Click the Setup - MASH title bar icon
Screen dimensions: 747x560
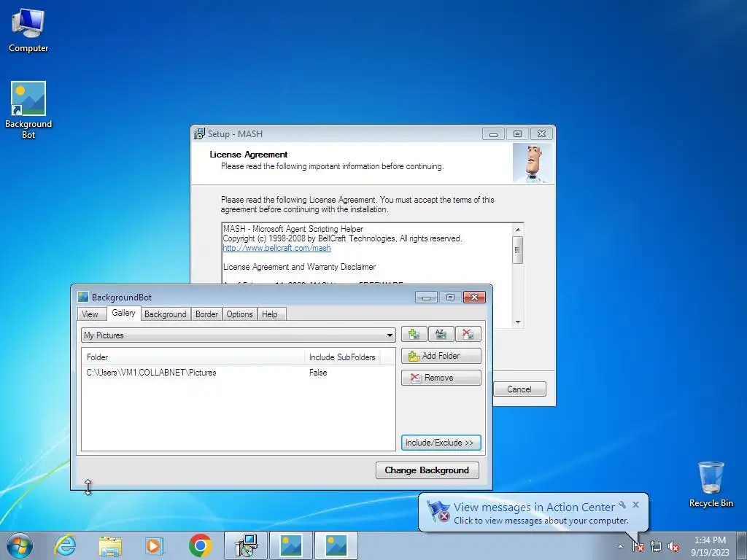coord(200,134)
